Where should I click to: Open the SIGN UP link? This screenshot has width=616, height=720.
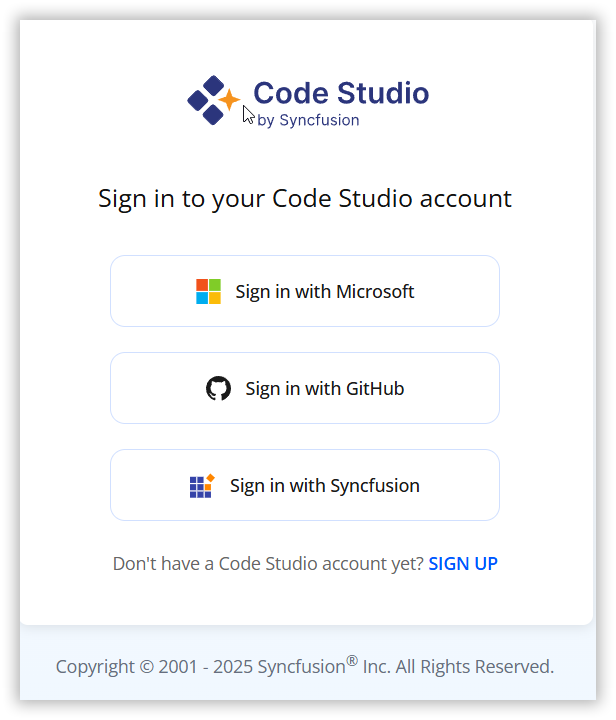(463, 563)
